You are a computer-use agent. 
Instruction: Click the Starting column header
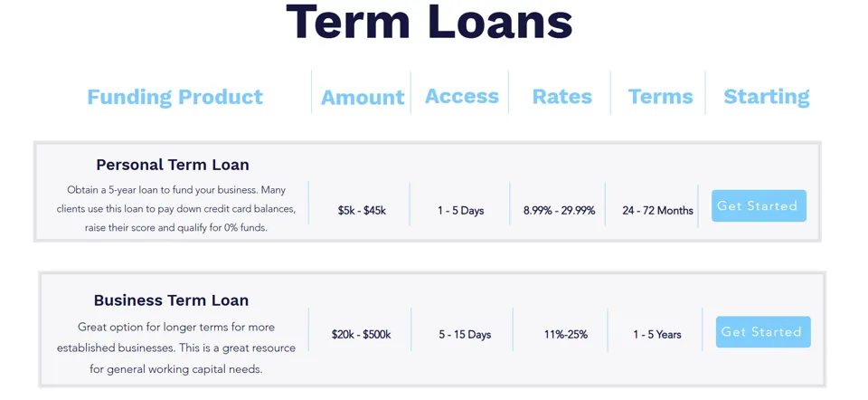tap(766, 96)
